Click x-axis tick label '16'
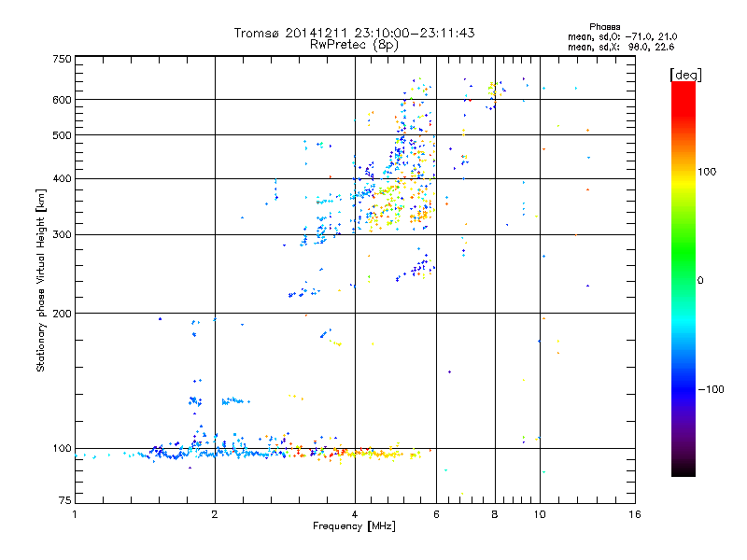The image size is (747, 560). click(635, 514)
